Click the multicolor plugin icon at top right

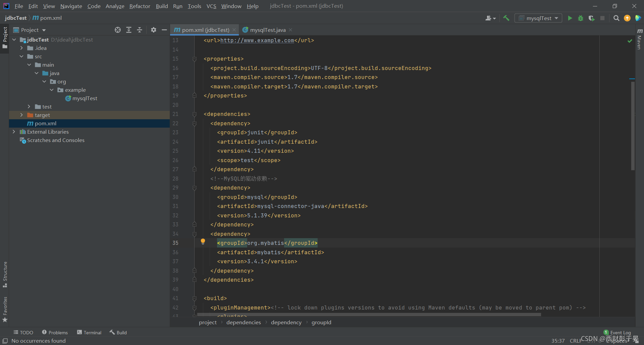[x=638, y=18]
